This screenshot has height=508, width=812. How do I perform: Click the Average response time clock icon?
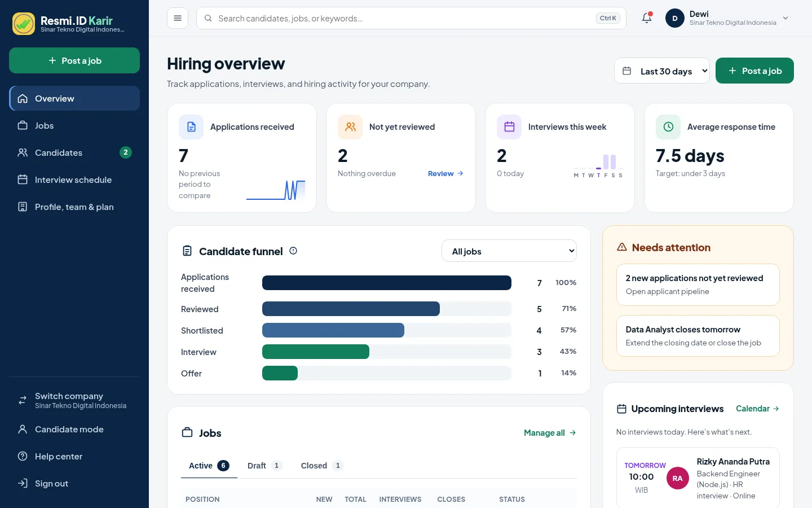click(668, 127)
